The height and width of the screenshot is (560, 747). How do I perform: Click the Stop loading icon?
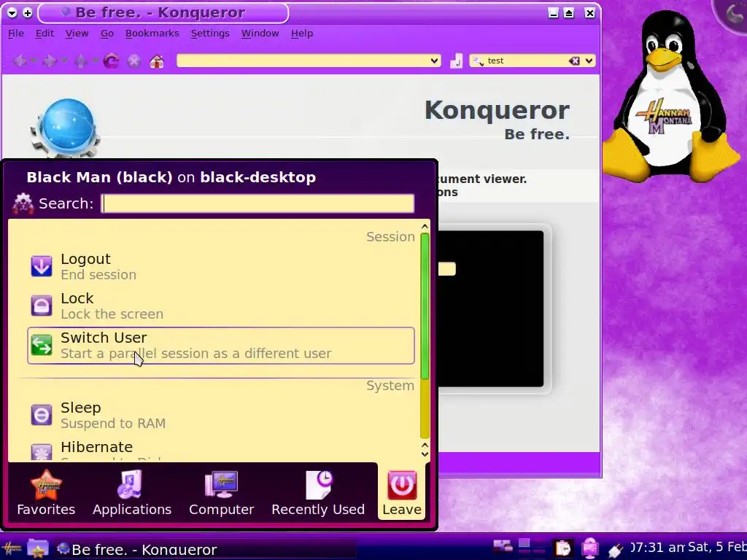click(x=134, y=61)
